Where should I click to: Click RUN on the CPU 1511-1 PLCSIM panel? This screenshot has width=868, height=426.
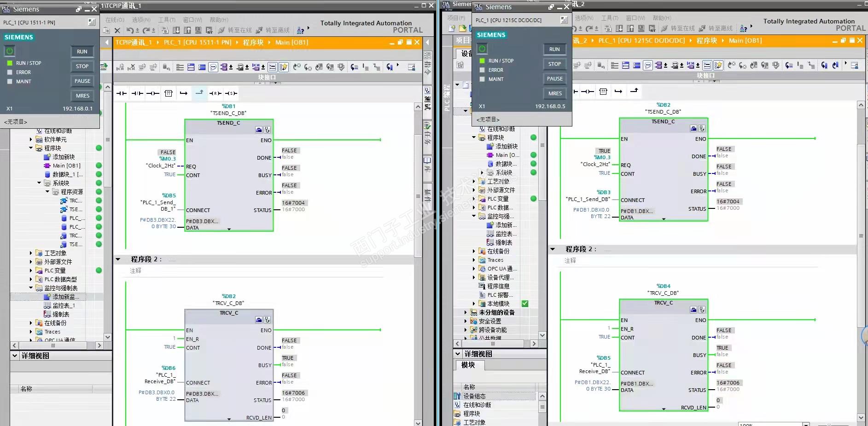point(82,52)
